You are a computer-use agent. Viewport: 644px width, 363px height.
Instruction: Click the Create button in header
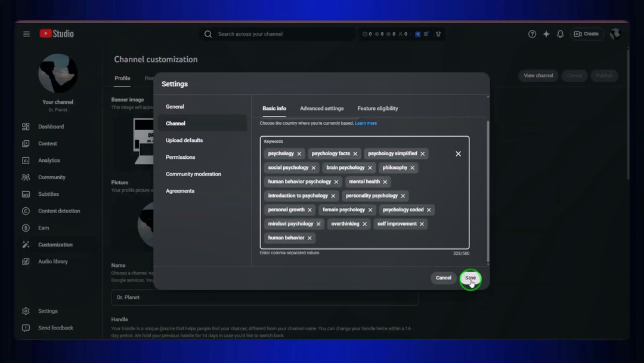587,34
